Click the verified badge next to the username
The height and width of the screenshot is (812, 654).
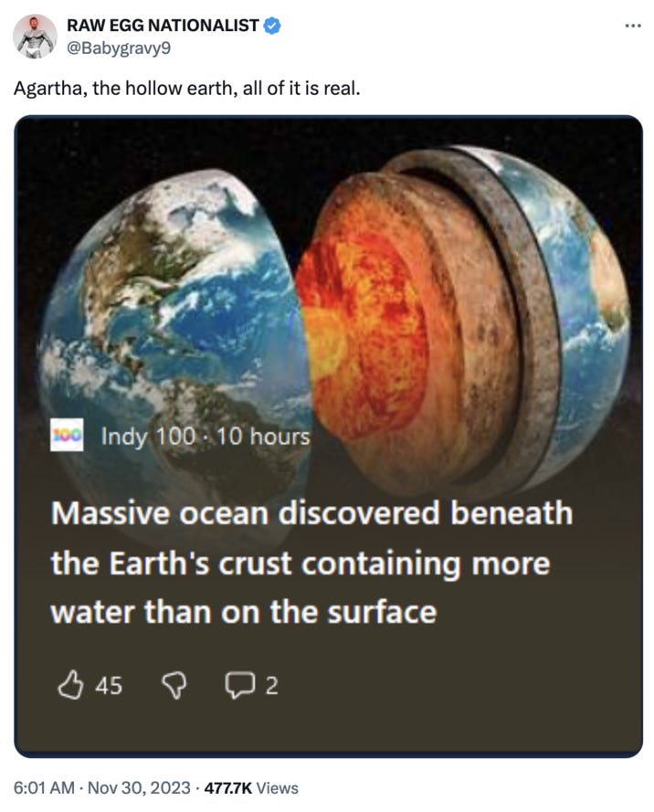270,26
